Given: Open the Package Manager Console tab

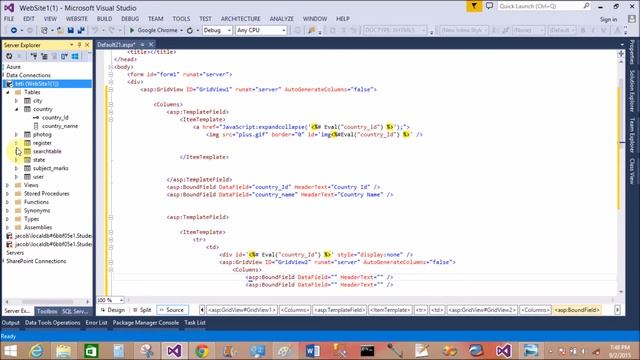Looking at the screenshot, I should coord(146,322).
